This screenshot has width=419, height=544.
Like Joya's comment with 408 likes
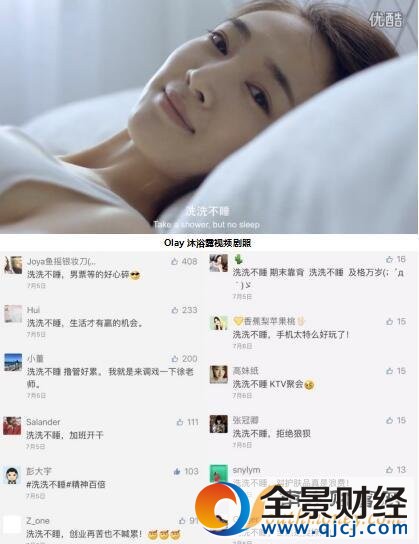(x=174, y=261)
